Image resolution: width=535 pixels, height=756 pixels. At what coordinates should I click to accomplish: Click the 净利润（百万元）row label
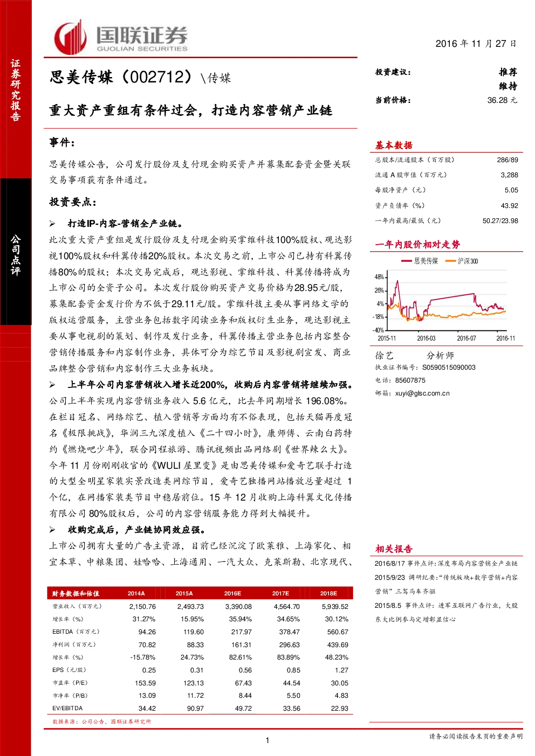tap(74, 645)
